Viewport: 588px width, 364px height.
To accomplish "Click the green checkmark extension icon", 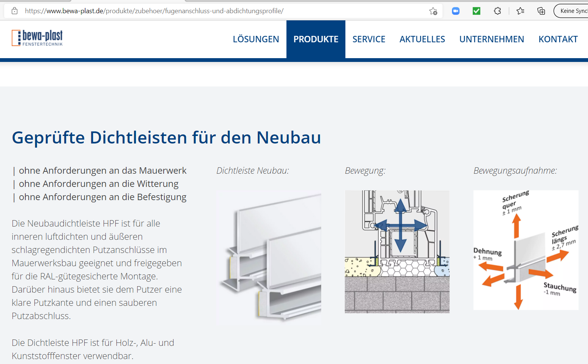I will 477,11.
